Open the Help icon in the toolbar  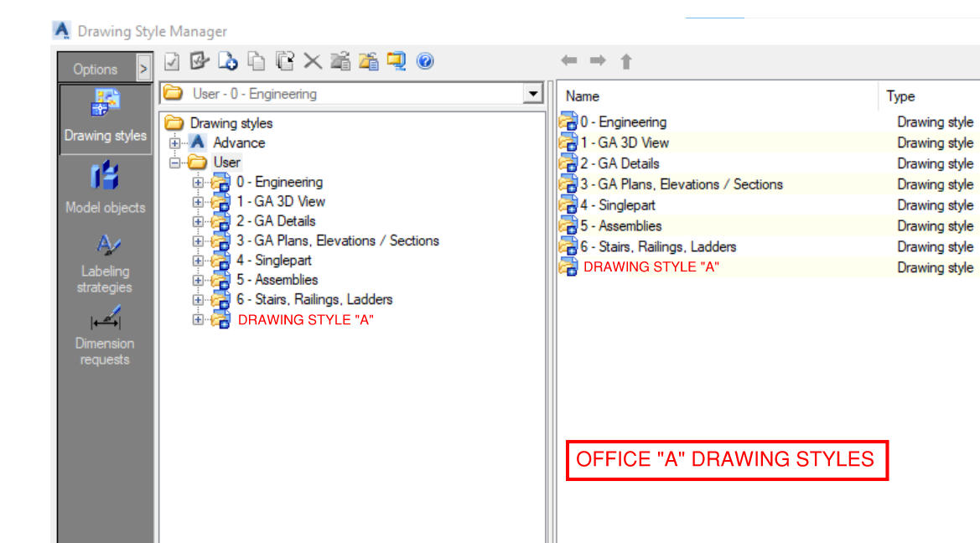425,61
